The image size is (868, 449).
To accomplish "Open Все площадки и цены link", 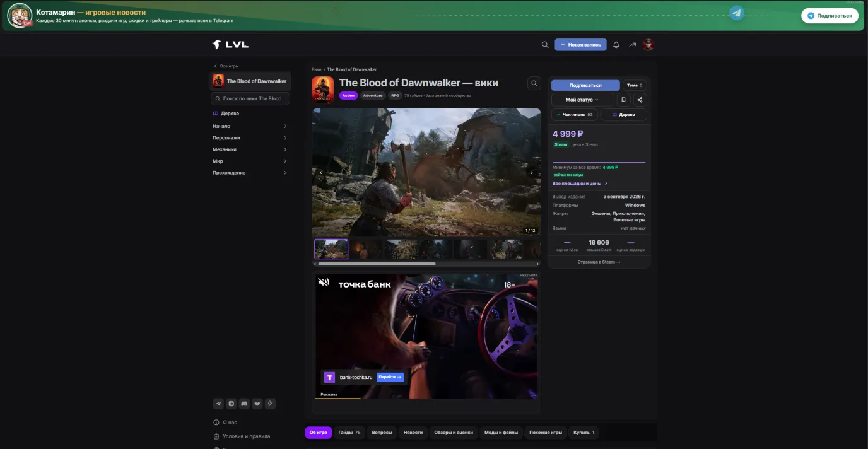I will tap(580, 184).
